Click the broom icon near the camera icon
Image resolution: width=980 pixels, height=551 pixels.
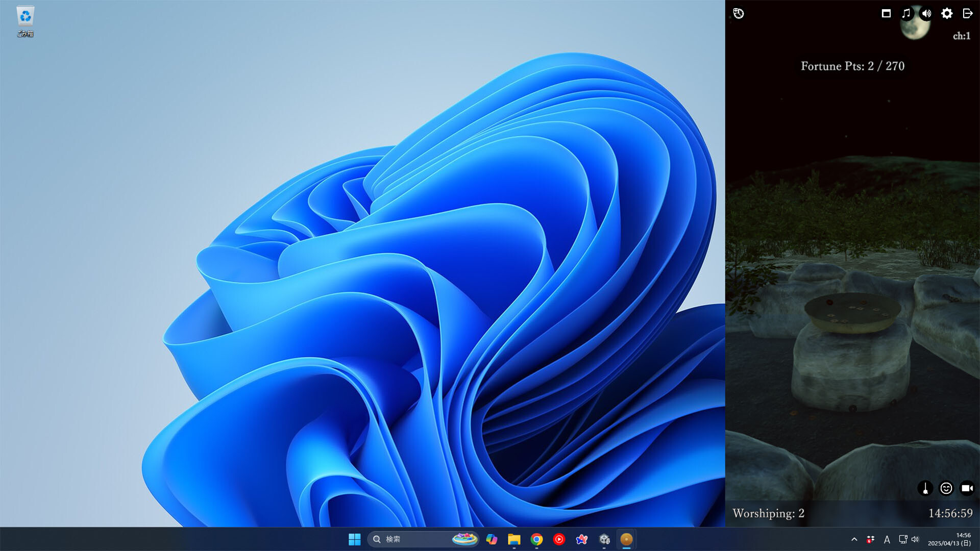pos(925,488)
